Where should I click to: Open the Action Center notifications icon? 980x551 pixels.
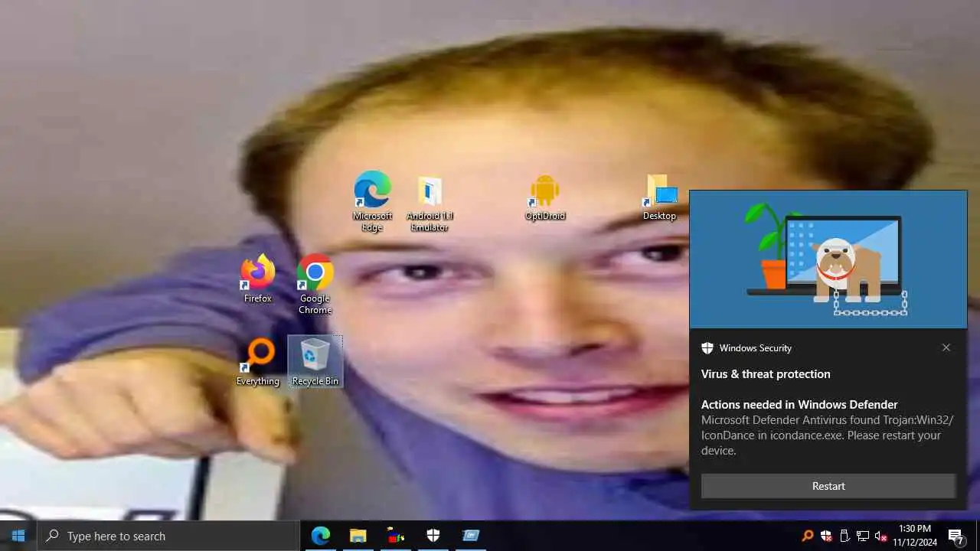956,536
